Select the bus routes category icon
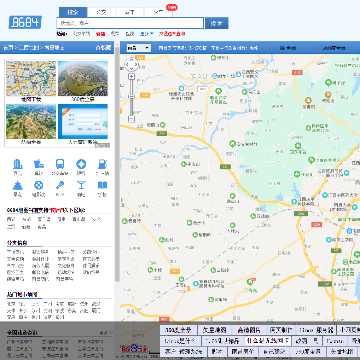Screen dimensions: 360x360 tap(60, 164)
